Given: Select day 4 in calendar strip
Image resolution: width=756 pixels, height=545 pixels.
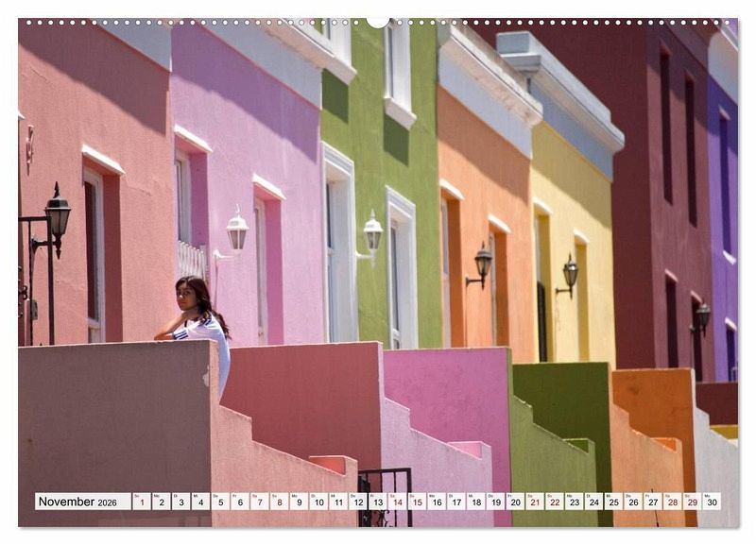Looking at the screenshot, I should pyautogui.click(x=200, y=502).
